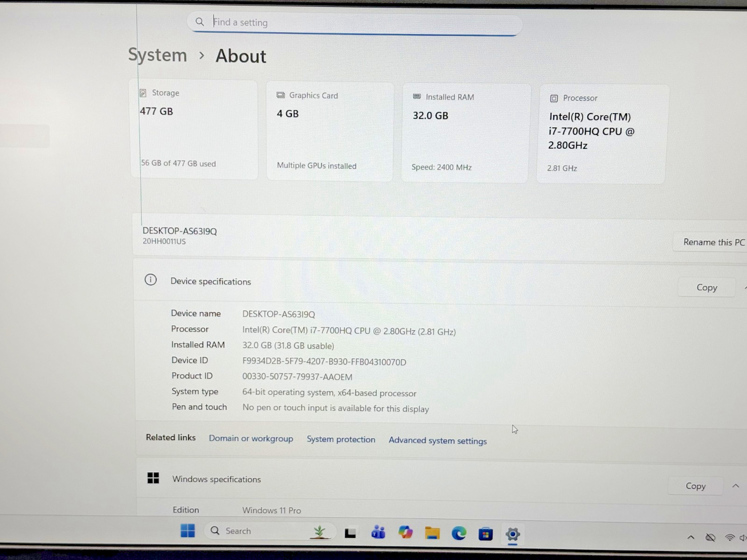Click the Device specifications info icon
The image size is (747, 560).
pyautogui.click(x=151, y=280)
